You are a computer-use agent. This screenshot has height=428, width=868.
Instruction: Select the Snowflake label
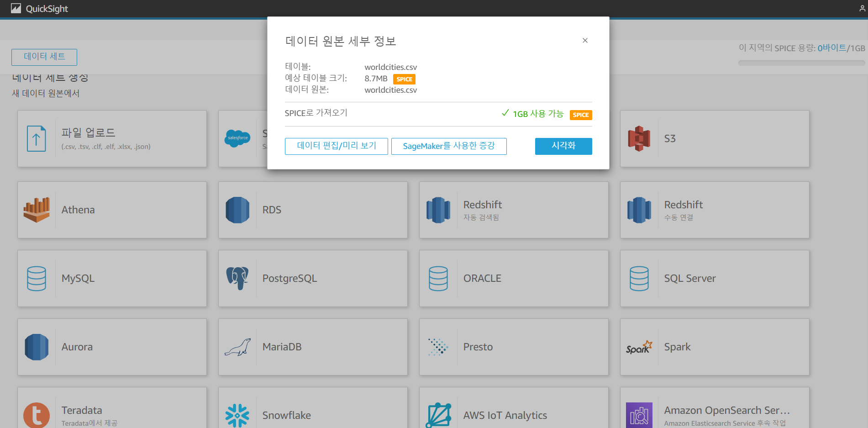(286, 415)
